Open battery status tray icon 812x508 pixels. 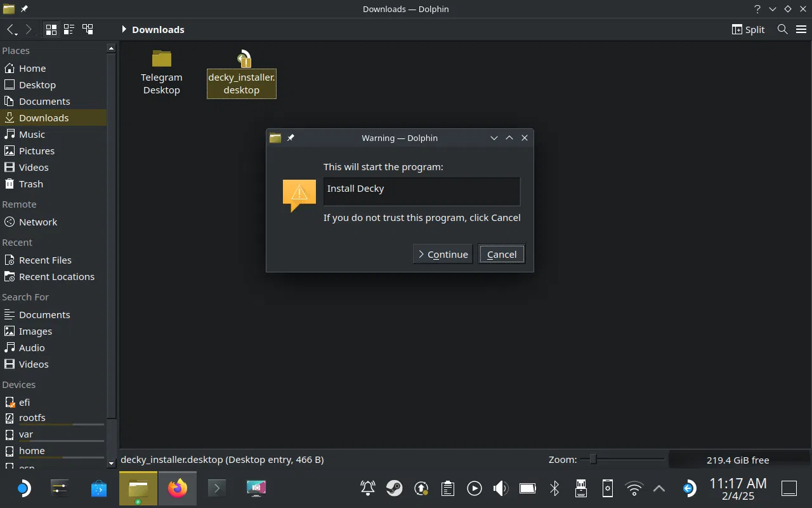[x=528, y=488]
